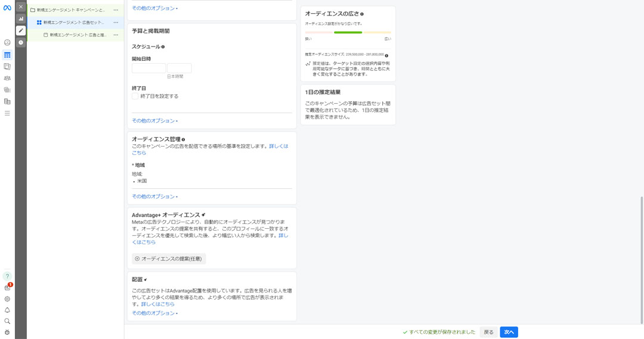Click the sparkle icon beside 配置
This screenshot has height=339, width=644.
tap(145, 279)
